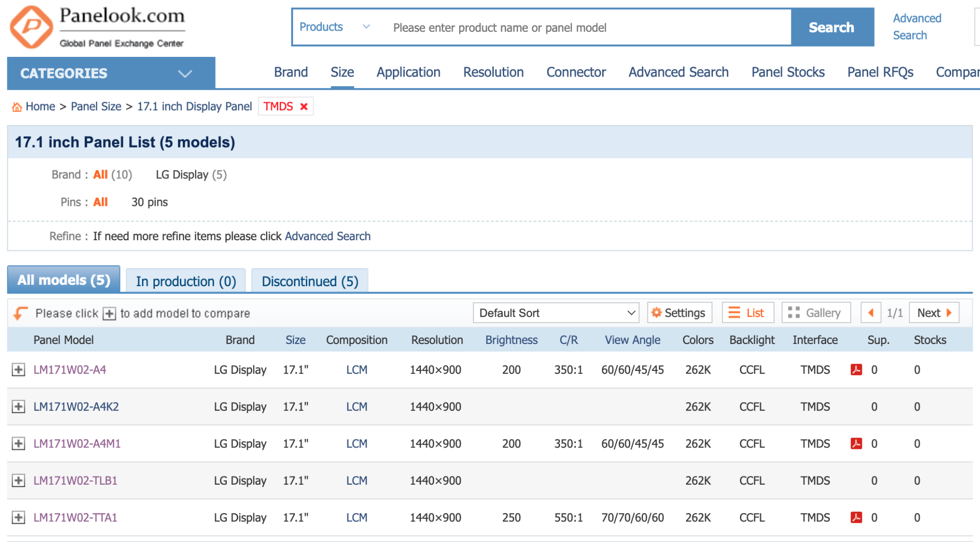980x542 pixels.
Task: Select the Application navigation menu
Action: point(408,73)
